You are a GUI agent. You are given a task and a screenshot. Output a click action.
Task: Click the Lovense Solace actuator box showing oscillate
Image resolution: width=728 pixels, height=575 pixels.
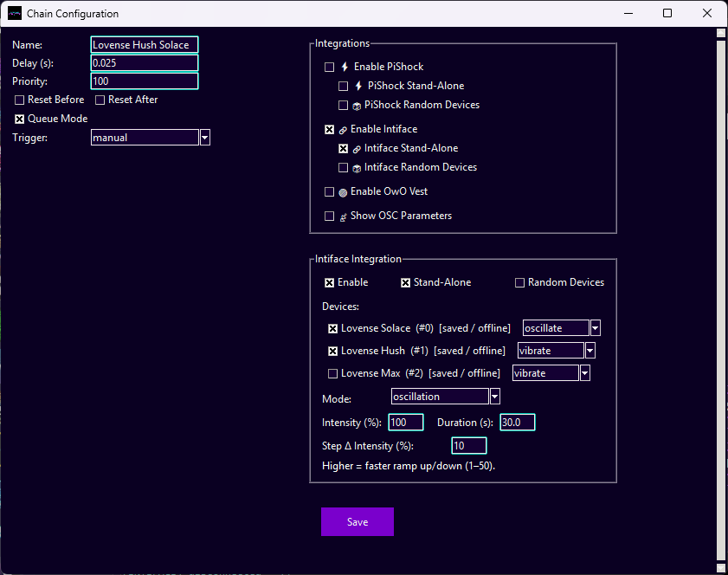pyautogui.click(x=556, y=328)
